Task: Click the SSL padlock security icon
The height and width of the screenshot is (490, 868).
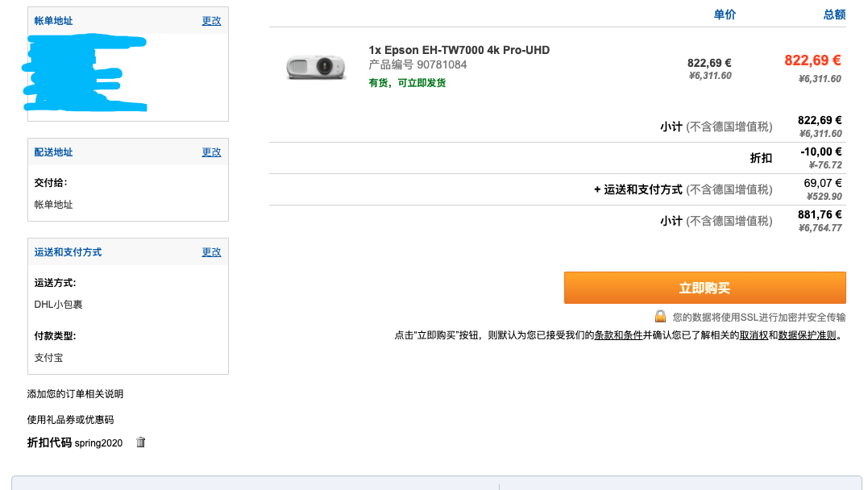Action: coord(660,316)
